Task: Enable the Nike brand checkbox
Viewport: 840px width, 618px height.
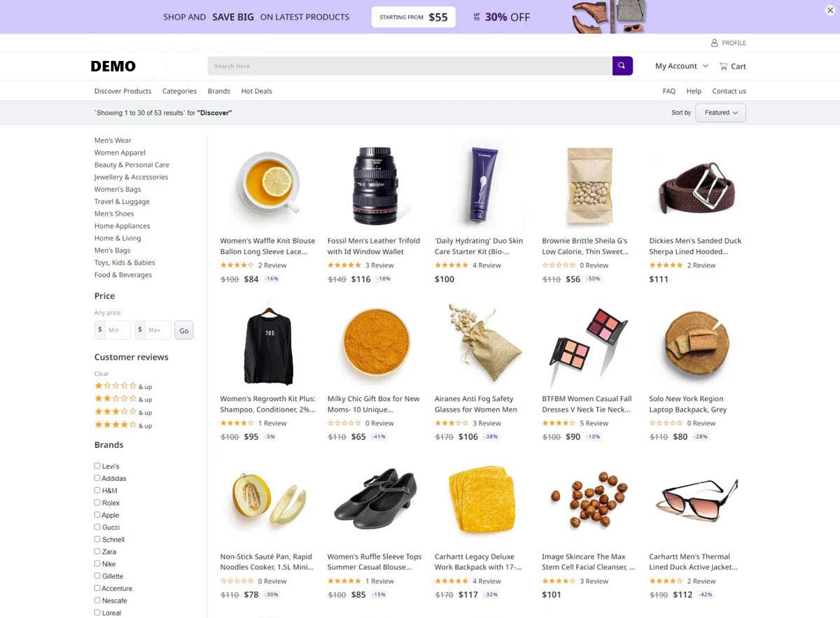Action: pyautogui.click(x=97, y=563)
